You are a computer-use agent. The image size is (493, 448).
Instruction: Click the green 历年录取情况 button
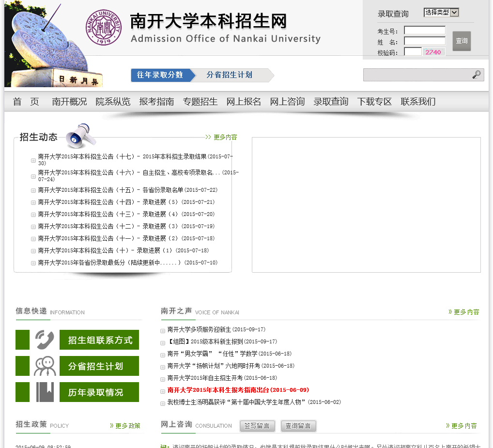pos(99,392)
